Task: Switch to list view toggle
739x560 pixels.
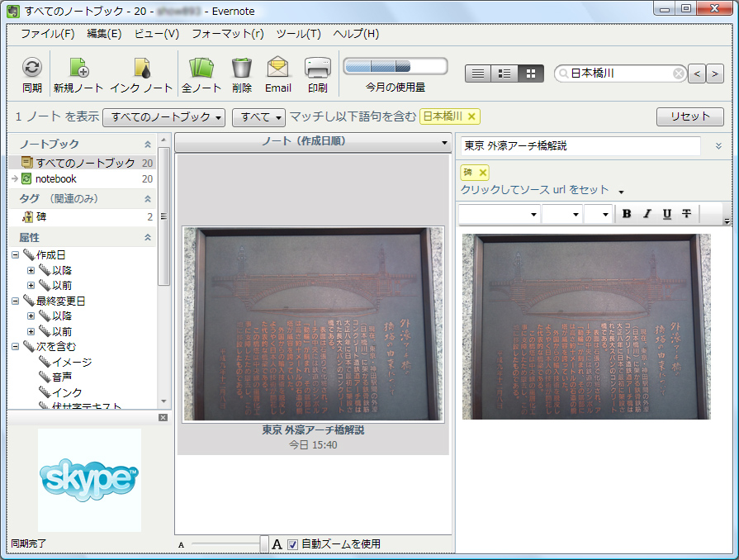Action: click(476, 73)
